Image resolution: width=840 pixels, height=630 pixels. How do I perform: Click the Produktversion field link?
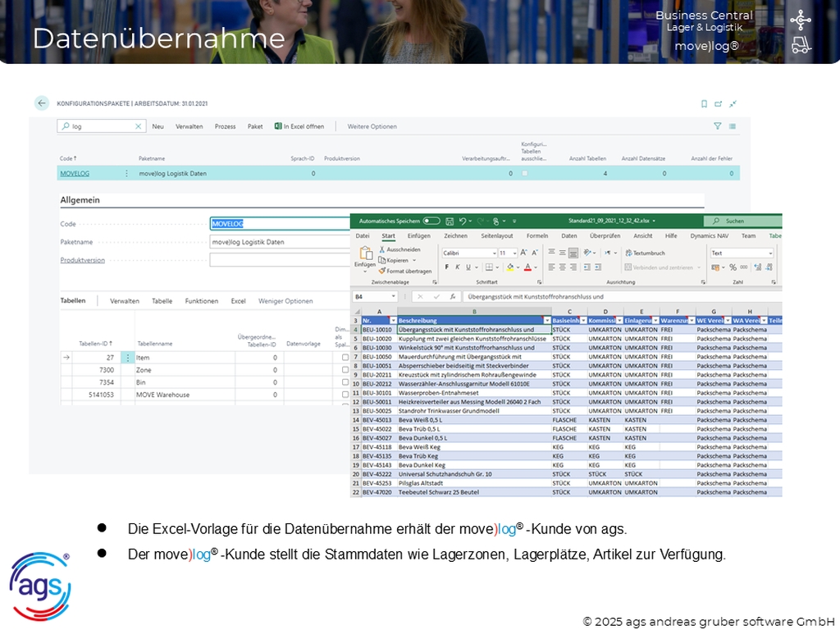(83, 260)
